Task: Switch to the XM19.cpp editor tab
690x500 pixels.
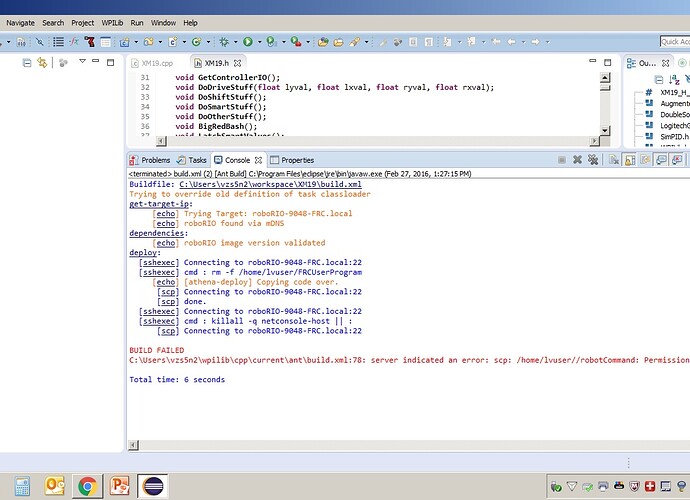Action: [x=153, y=63]
